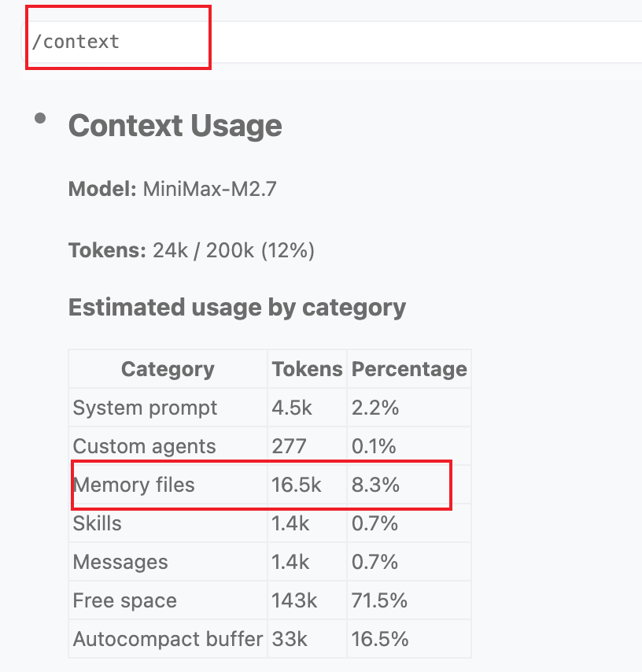This screenshot has height=672, width=642.
Task: Select the System prompt row label
Action: pos(145,408)
